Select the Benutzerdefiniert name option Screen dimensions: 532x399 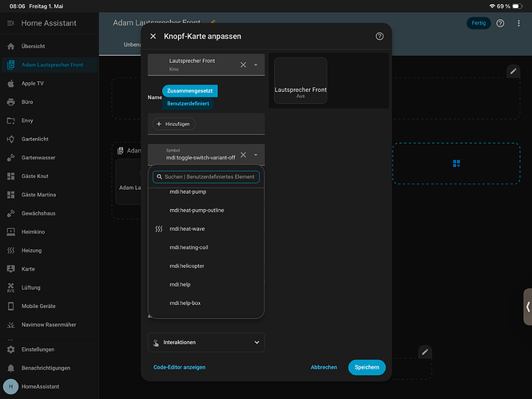(x=188, y=104)
